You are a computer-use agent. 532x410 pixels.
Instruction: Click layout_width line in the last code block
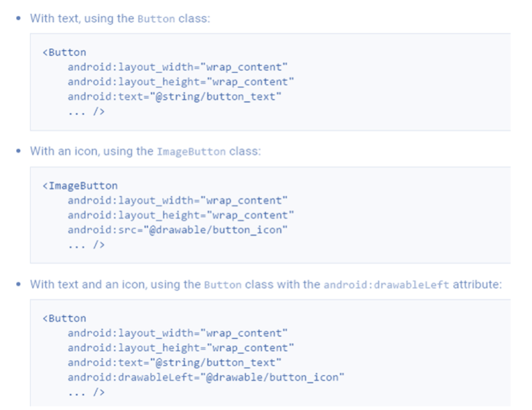[177, 333]
